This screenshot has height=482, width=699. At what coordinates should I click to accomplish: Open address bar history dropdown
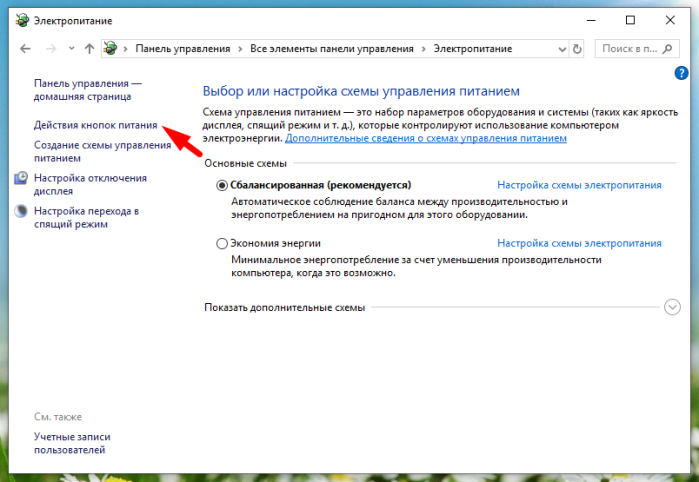562,49
